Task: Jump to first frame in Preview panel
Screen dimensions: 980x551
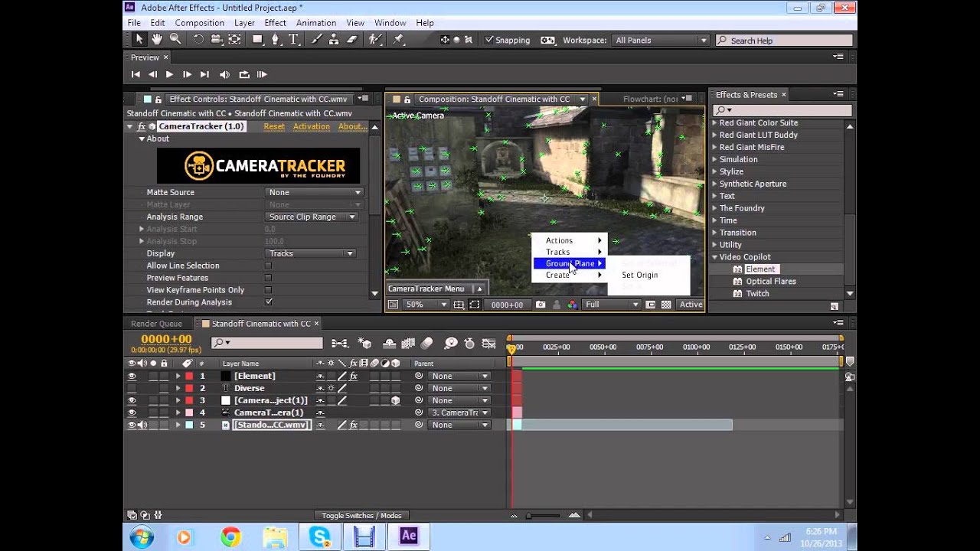Action: tap(136, 74)
